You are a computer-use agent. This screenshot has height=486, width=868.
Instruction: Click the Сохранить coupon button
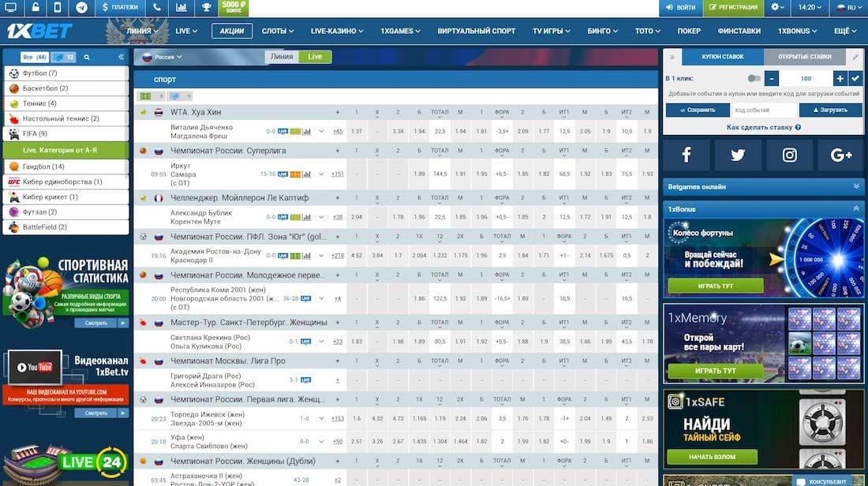(x=698, y=110)
